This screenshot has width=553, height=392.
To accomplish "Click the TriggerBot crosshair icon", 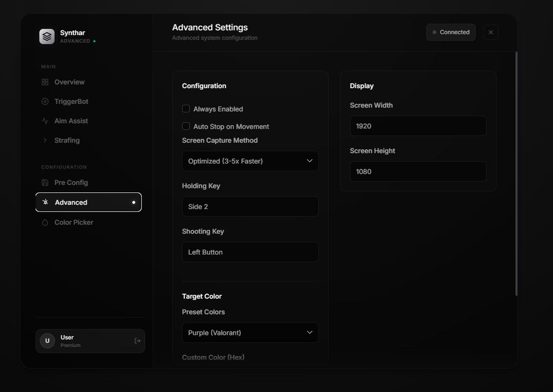I will tap(45, 101).
